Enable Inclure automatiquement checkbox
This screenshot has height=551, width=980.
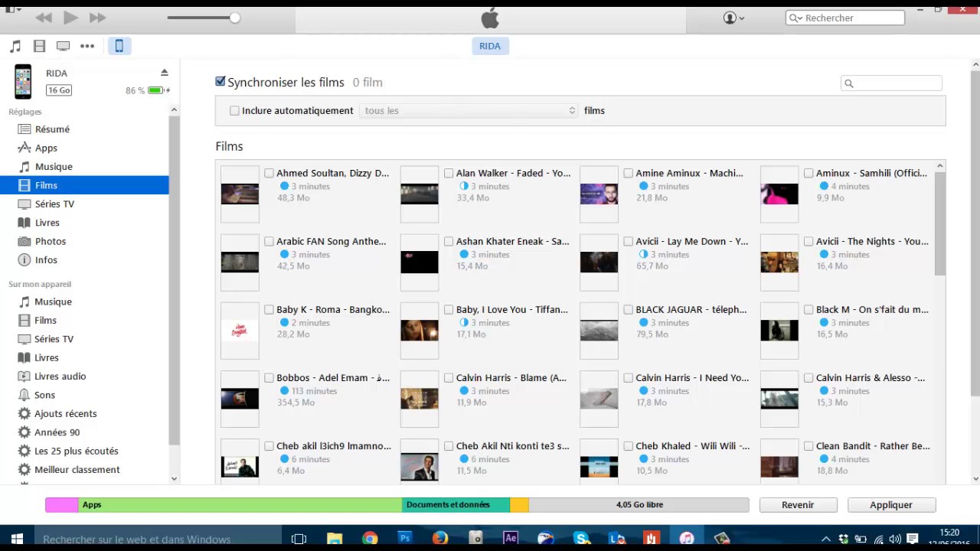[x=234, y=110]
